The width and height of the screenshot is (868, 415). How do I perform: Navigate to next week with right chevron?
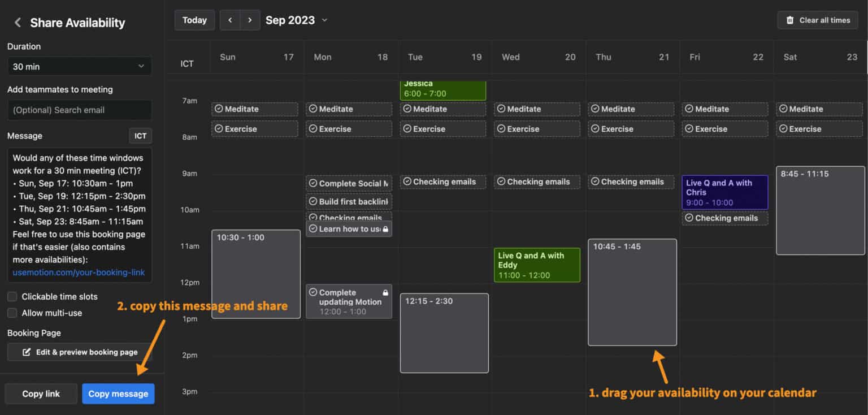pyautogui.click(x=250, y=20)
